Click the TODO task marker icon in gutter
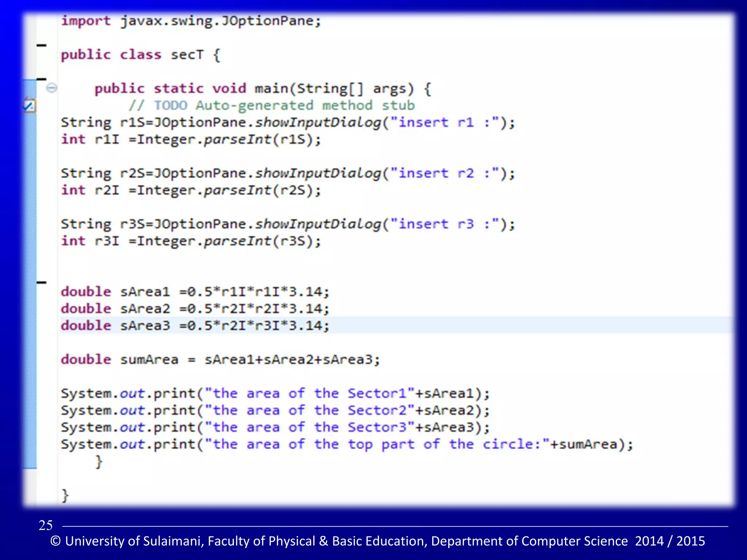The height and width of the screenshot is (560, 747). (x=29, y=105)
